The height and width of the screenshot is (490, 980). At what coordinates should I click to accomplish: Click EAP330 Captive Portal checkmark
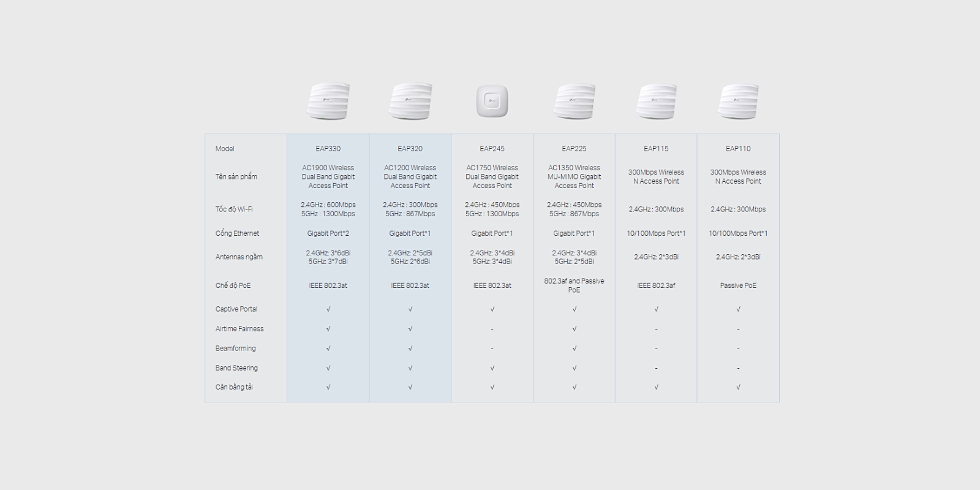[328, 309]
